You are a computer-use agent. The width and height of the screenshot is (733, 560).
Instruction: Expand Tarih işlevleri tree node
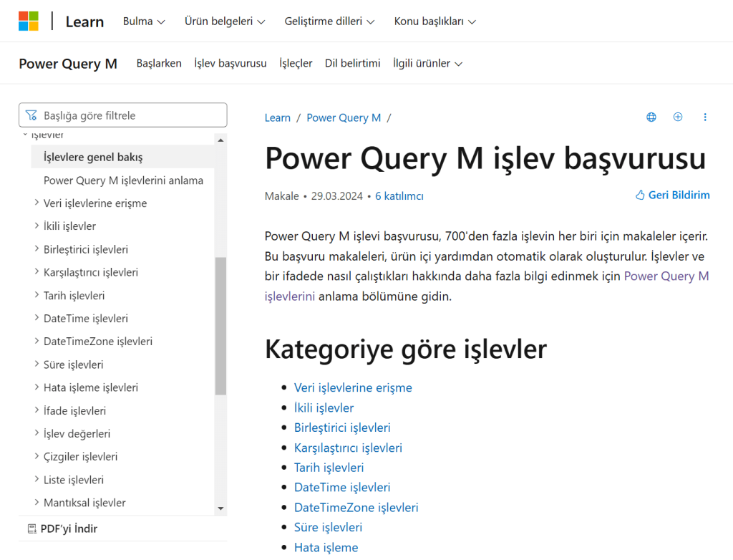click(x=37, y=295)
